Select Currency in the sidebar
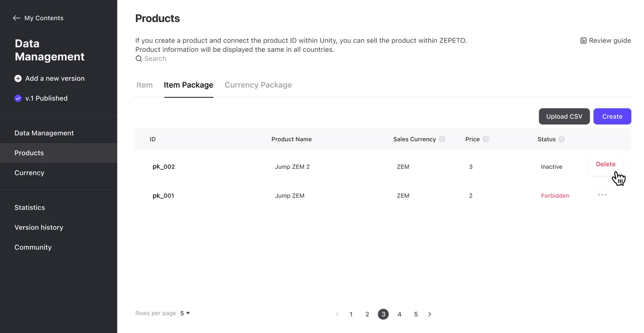The width and height of the screenshot is (644, 333). click(x=29, y=172)
